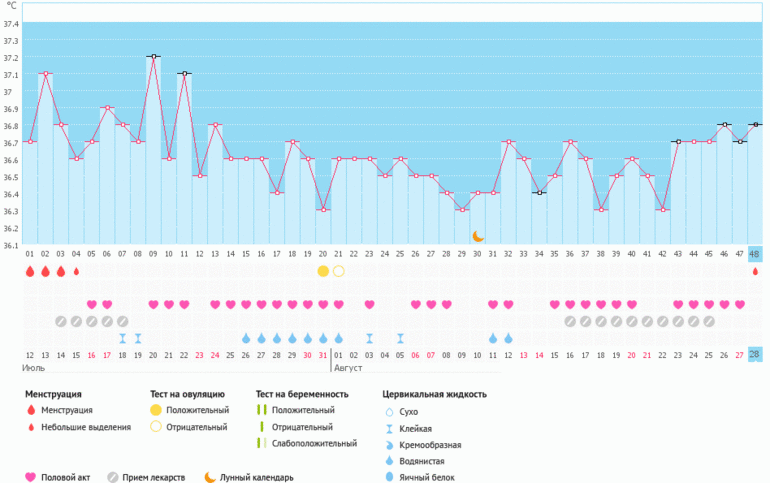The height and width of the screenshot is (483, 770).
Task: Click the small spotting drop on day 04
Action: click(76, 271)
